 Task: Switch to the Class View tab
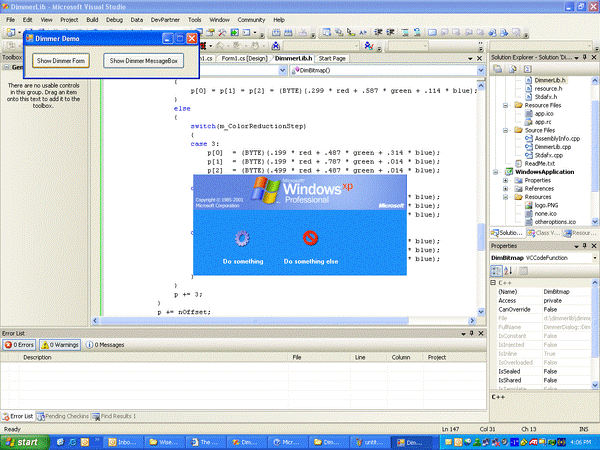coord(543,233)
